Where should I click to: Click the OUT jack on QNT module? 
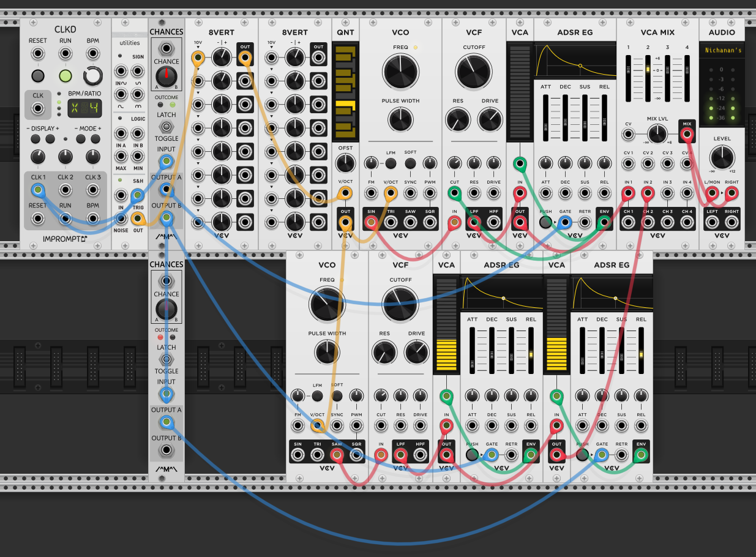345,222
